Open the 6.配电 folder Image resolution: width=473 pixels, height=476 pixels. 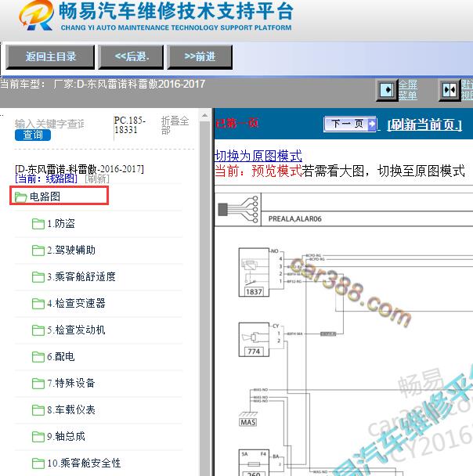61,357
